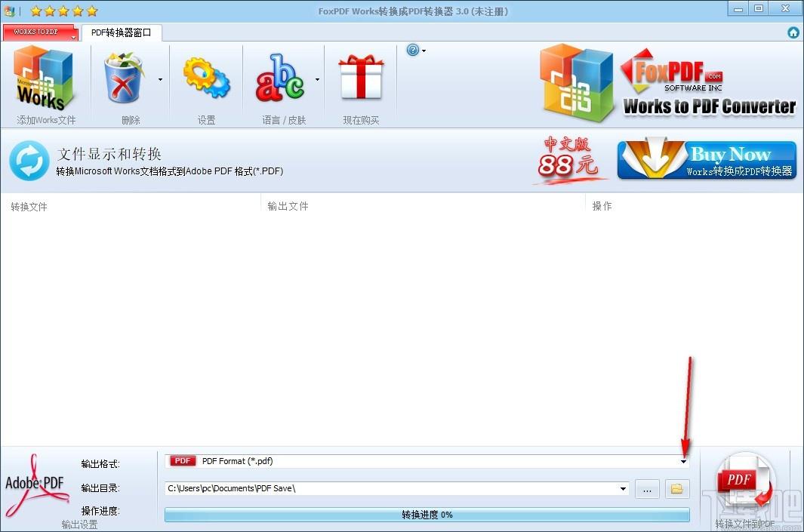The width and height of the screenshot is (804, 532).
Task: Click the 输出格式 label
Action: click(100, 464)
